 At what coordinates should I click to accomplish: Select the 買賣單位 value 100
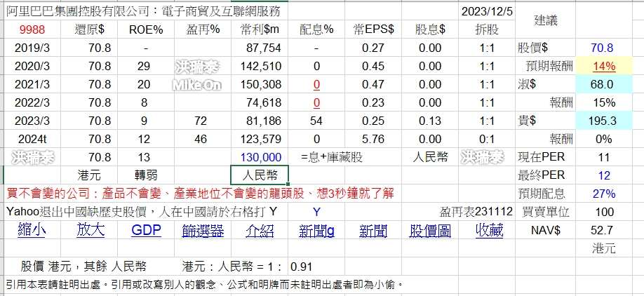tap(605, 212)
